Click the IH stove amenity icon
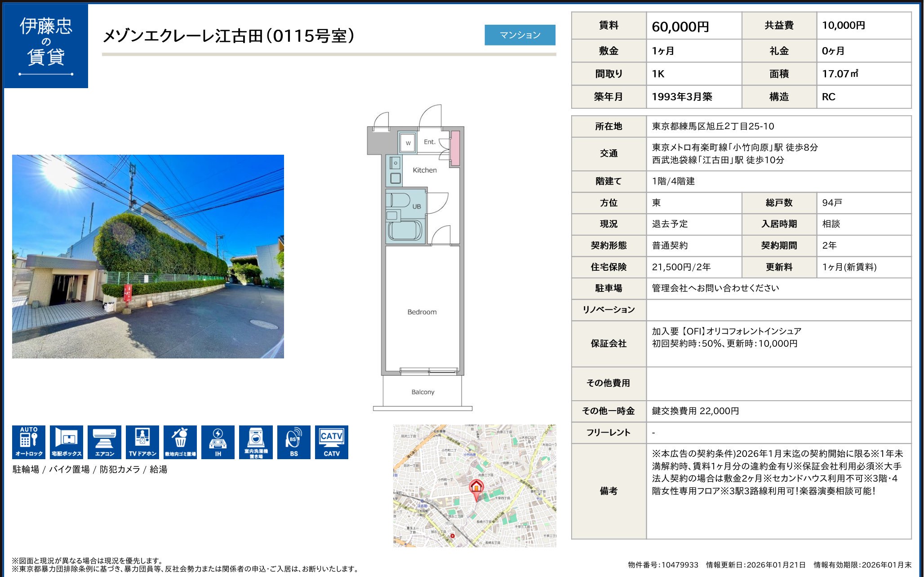Viewport: 924px width, 577px height. [x=218, y=442]
